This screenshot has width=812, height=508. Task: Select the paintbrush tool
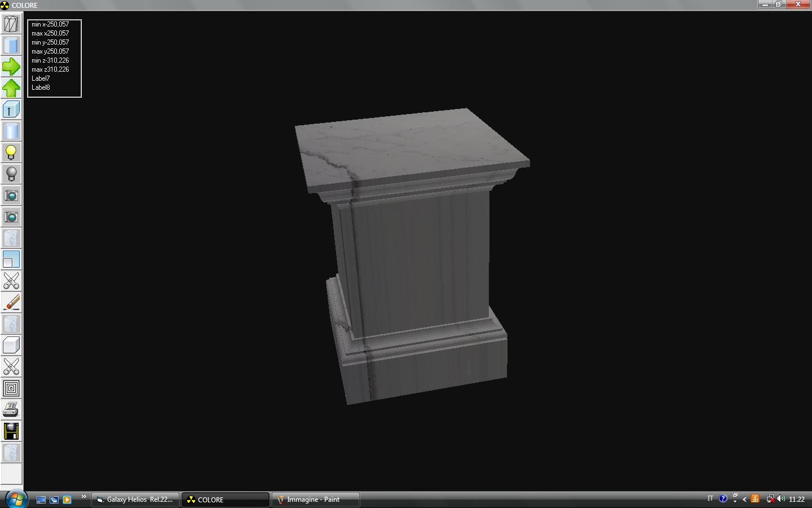[x=11, y=303]
